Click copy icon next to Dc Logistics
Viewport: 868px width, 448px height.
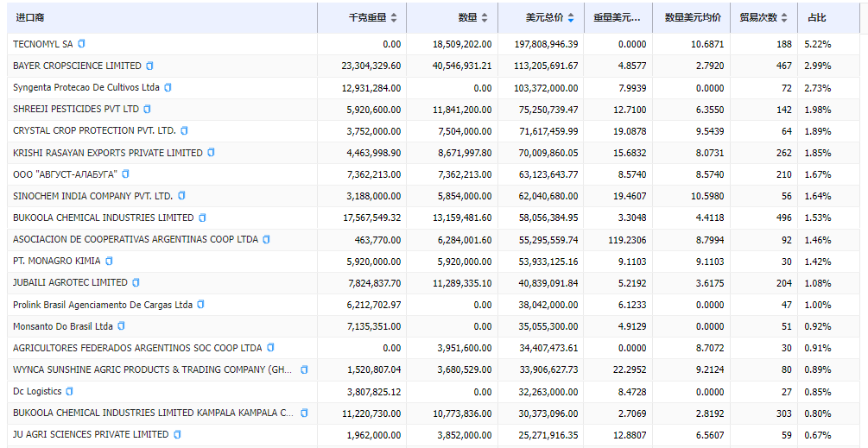click(x=70, y=391)
